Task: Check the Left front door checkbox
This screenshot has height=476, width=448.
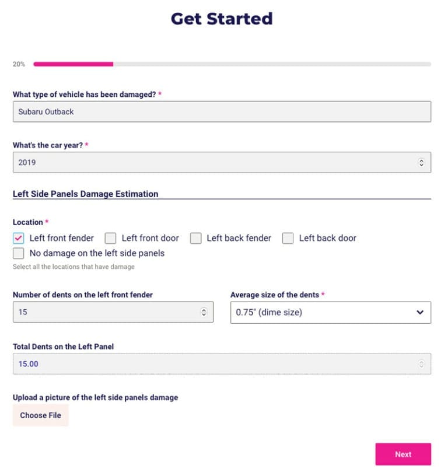Action: [x=110, y=238]
